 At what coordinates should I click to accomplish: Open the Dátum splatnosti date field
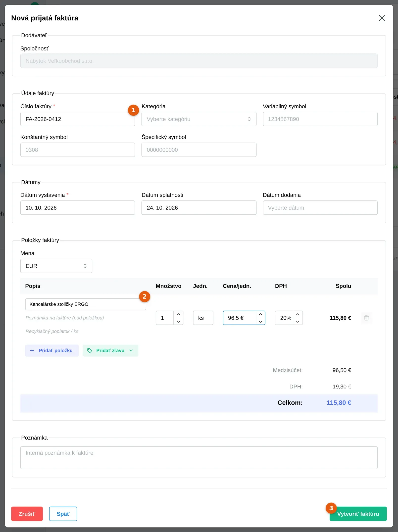tap(199, 208)
